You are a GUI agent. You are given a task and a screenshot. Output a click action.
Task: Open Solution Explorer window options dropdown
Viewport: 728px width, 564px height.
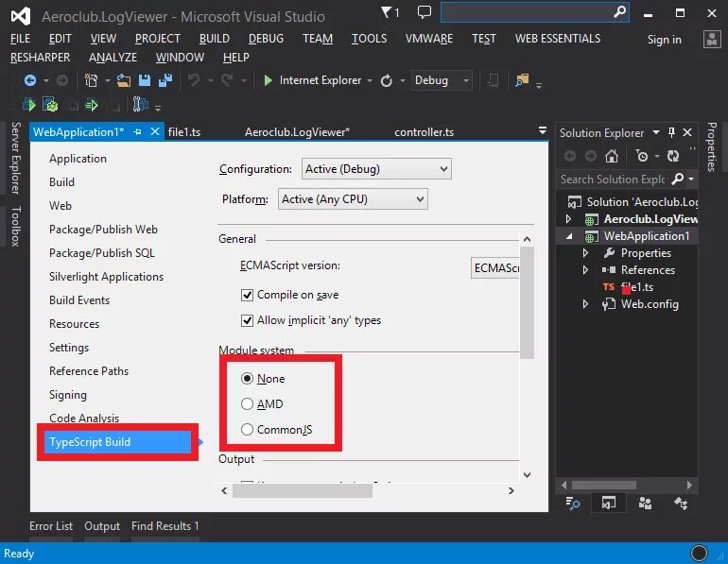[x=656, y=132]
